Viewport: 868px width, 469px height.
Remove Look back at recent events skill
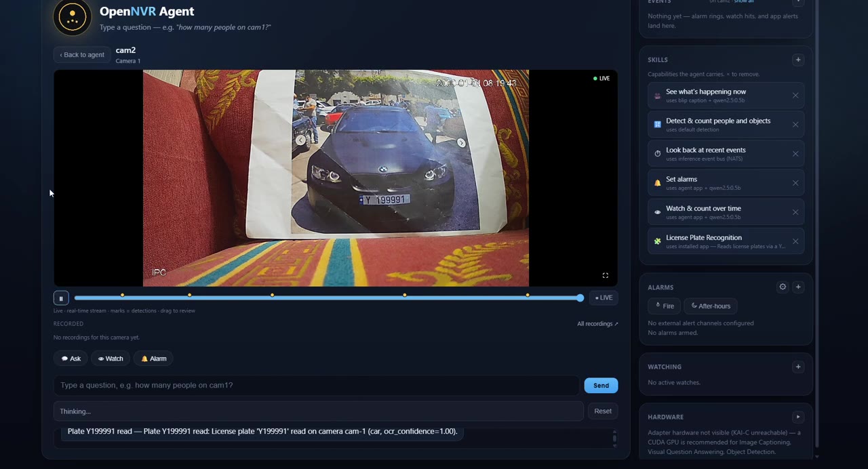[x=795, y=154]
